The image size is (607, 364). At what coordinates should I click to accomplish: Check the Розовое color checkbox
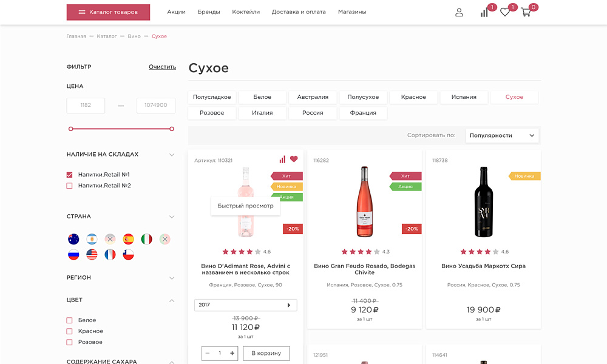[69, 342]
